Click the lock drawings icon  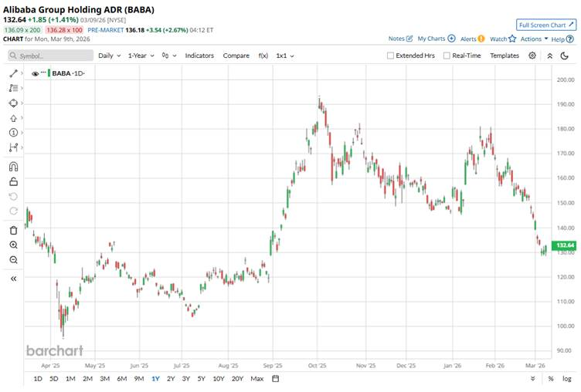coord(13,182)
